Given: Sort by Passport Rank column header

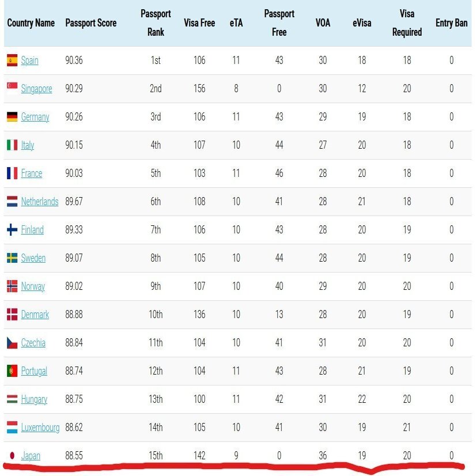Looking at the screenshot, I should tap(156, 23).
